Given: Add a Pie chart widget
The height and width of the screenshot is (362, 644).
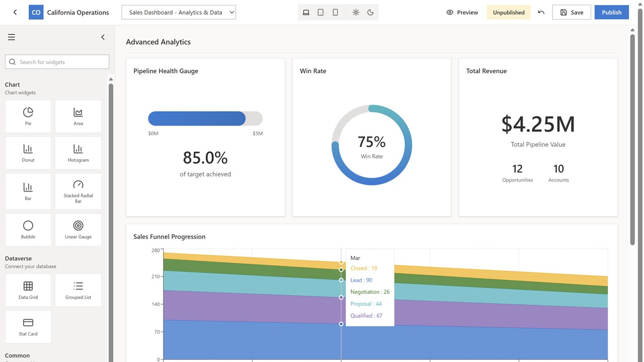Looking at the screenshot, I should 28,116.
